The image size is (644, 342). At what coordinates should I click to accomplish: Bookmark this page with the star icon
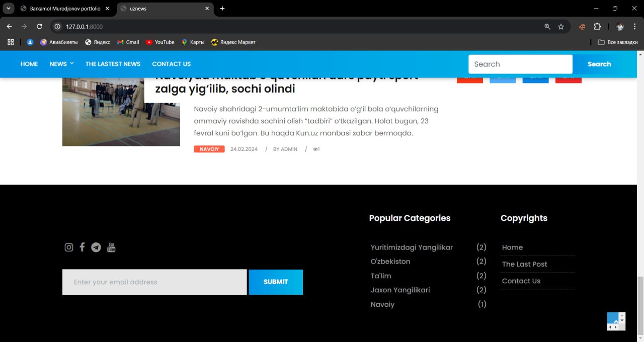click(561, 26)
